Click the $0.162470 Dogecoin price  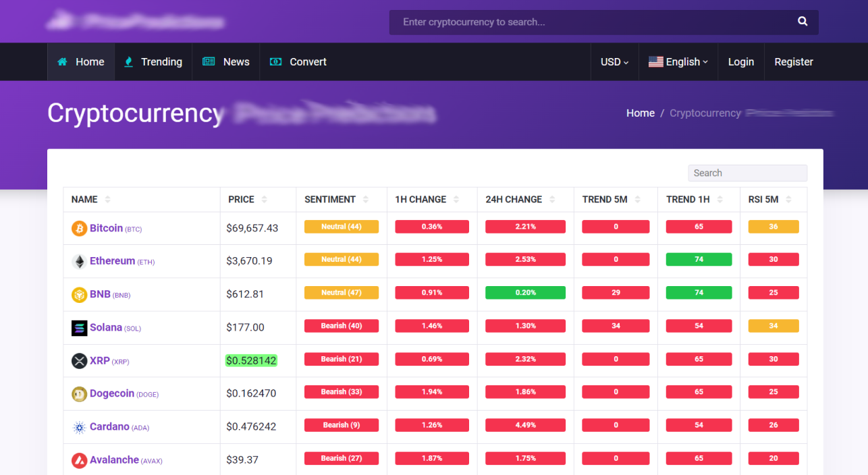[x=251, y=393]
